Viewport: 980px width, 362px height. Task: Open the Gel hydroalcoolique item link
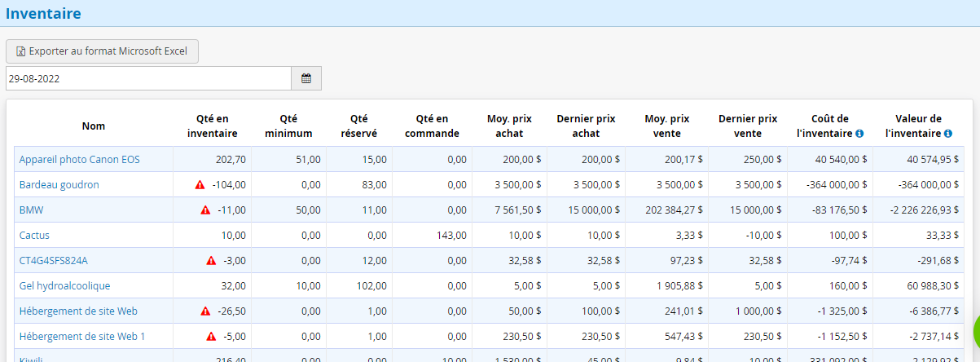click(x=64, y=286)
